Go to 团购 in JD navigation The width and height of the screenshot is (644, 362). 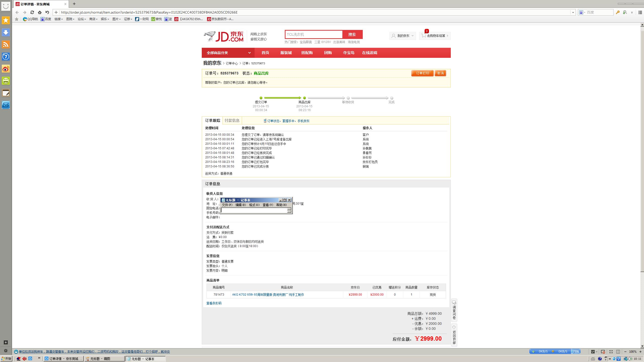click(x=328, y=53)
